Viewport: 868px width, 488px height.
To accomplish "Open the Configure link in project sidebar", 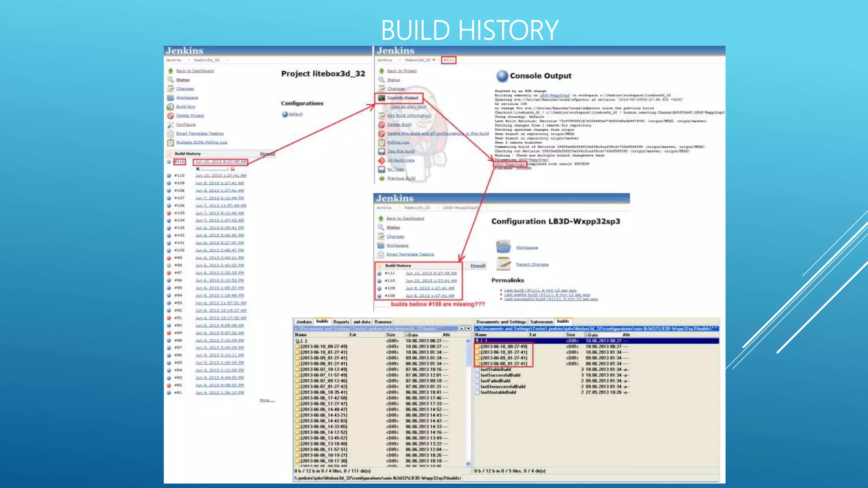I will coord(186,125).
